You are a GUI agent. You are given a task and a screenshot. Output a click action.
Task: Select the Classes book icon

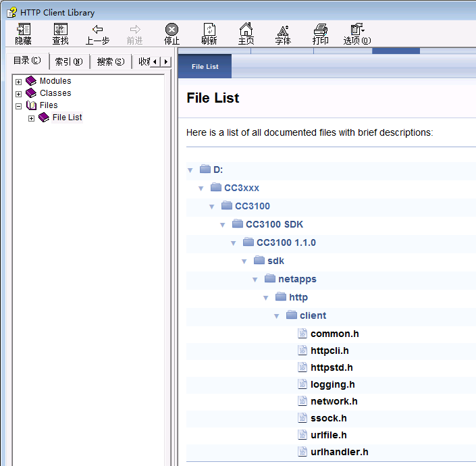pyautogui.click(x=31, y=93)
